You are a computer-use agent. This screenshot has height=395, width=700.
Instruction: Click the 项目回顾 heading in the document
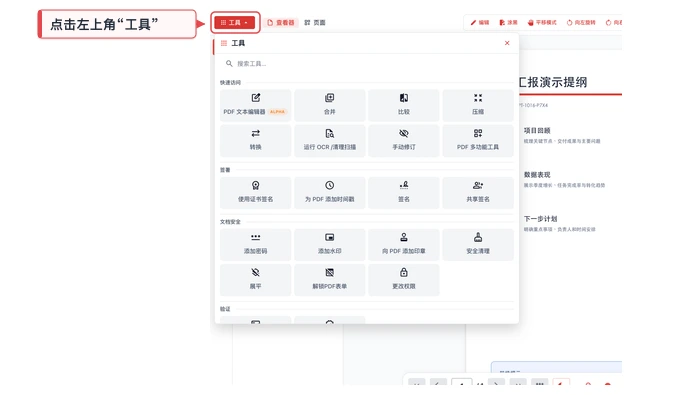(x=537, y=130)
